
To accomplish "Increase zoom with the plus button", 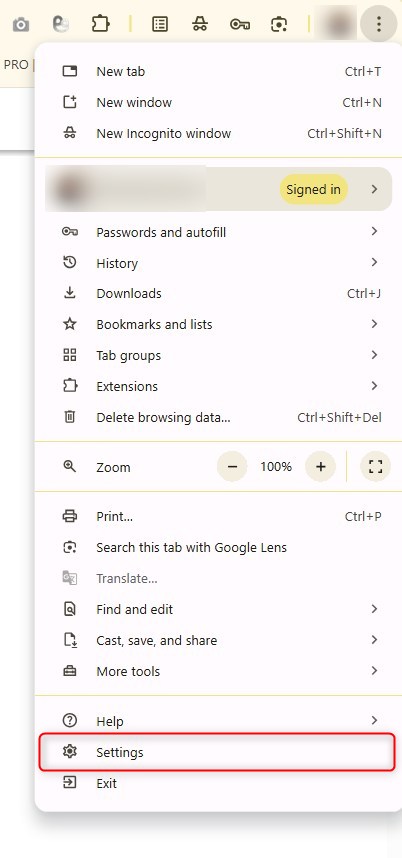I will [321, 467].
